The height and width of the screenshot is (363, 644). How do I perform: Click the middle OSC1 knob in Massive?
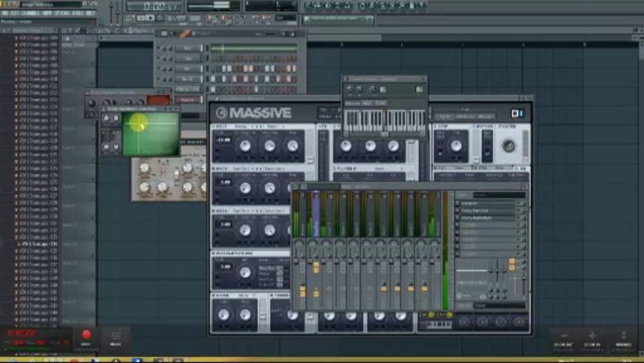270,146
